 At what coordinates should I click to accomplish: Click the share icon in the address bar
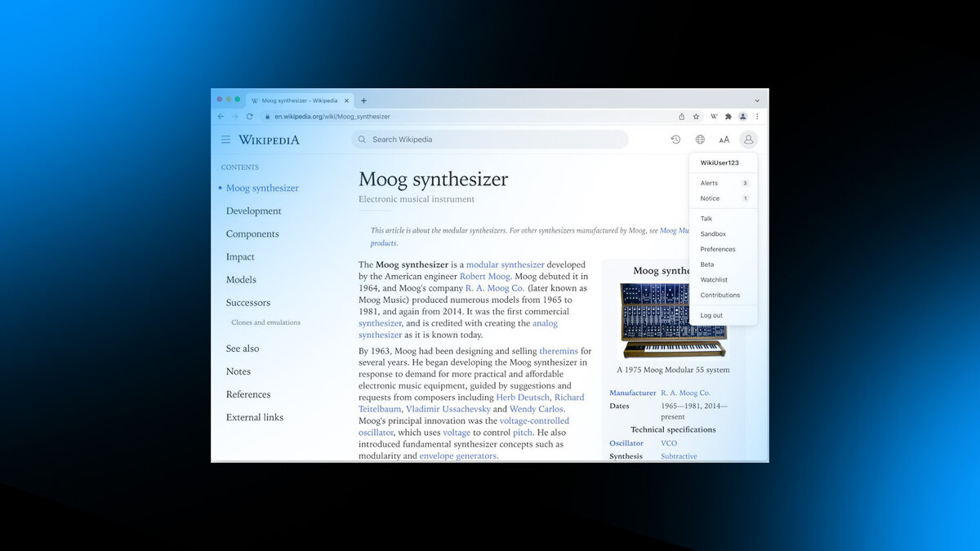(682, 117)
